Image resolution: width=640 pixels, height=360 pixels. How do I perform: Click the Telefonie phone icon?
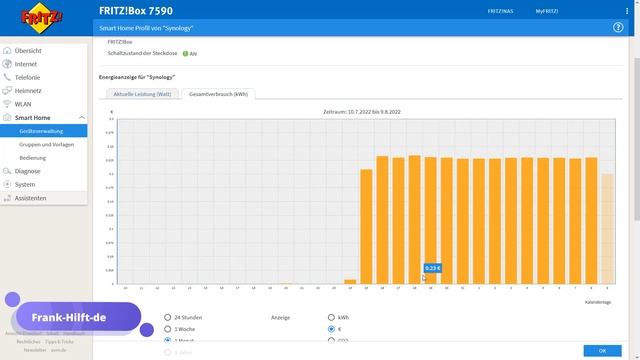(x=7, y=77)
